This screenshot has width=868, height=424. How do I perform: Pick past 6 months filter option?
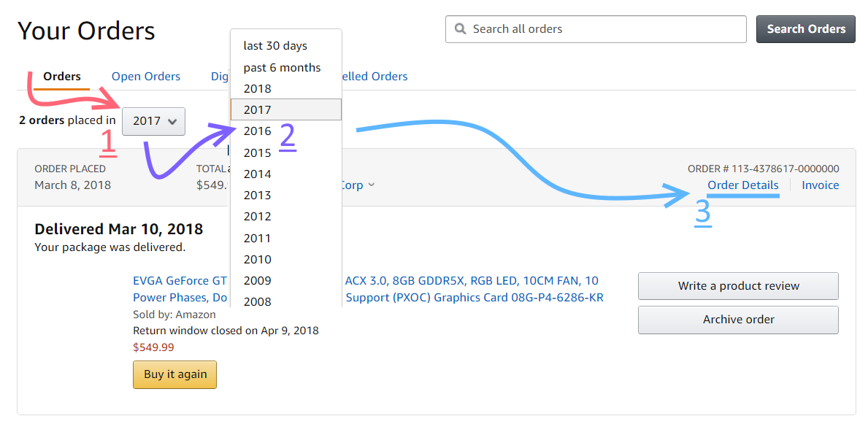282,67
